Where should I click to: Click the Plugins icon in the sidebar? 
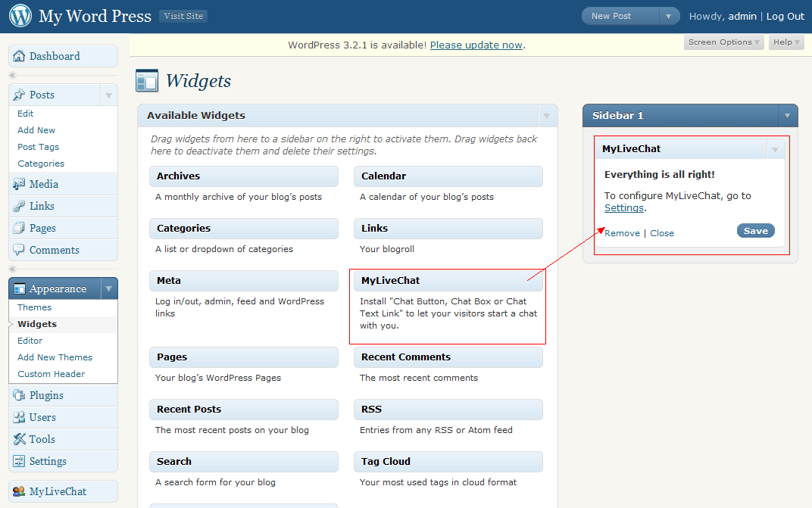click(20, 395)
